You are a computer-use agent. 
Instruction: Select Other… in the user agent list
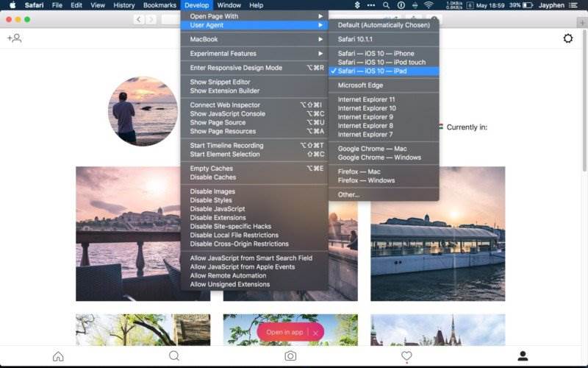(x=348, y=195)
